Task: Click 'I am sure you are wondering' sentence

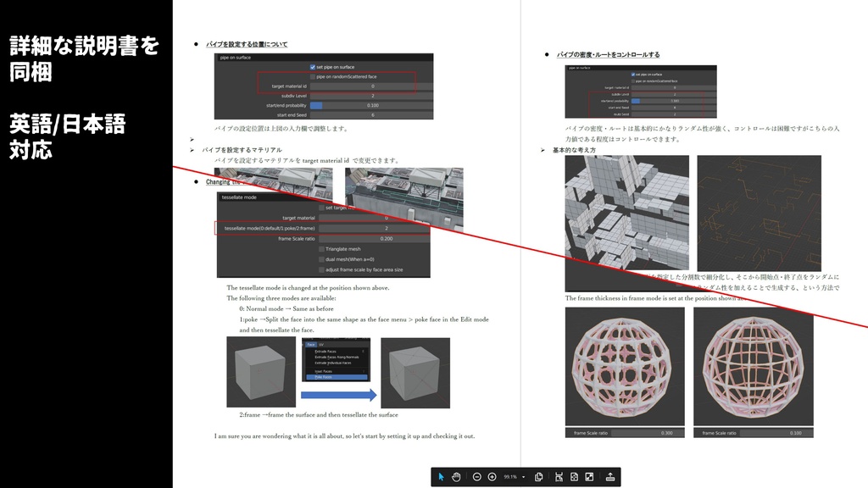Action: point(344,436)
